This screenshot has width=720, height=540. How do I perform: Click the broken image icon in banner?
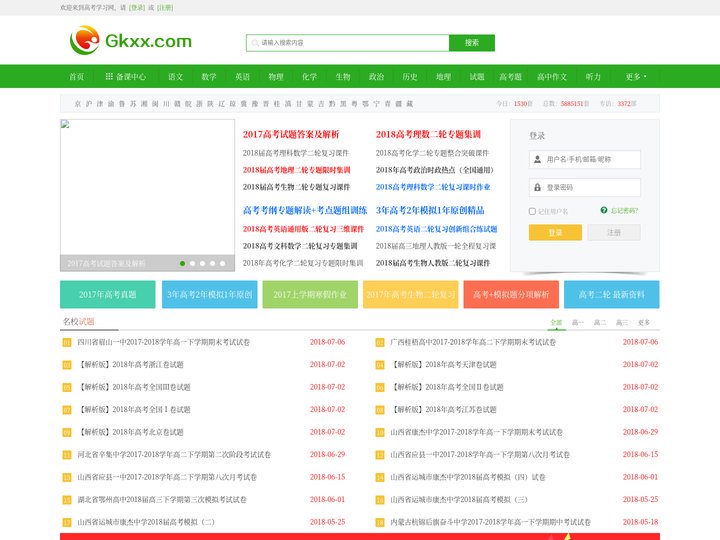tap(65, 124)
